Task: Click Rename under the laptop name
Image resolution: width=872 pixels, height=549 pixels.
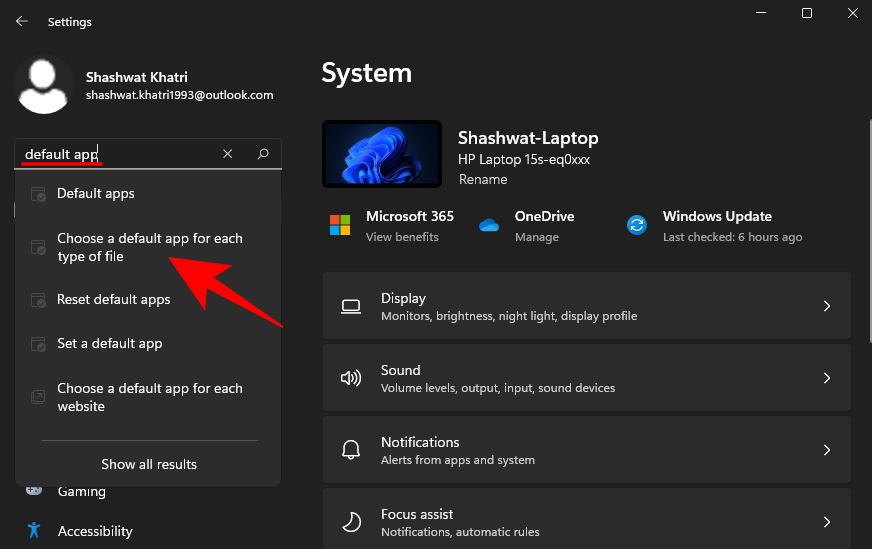Action: click(483, 180)
